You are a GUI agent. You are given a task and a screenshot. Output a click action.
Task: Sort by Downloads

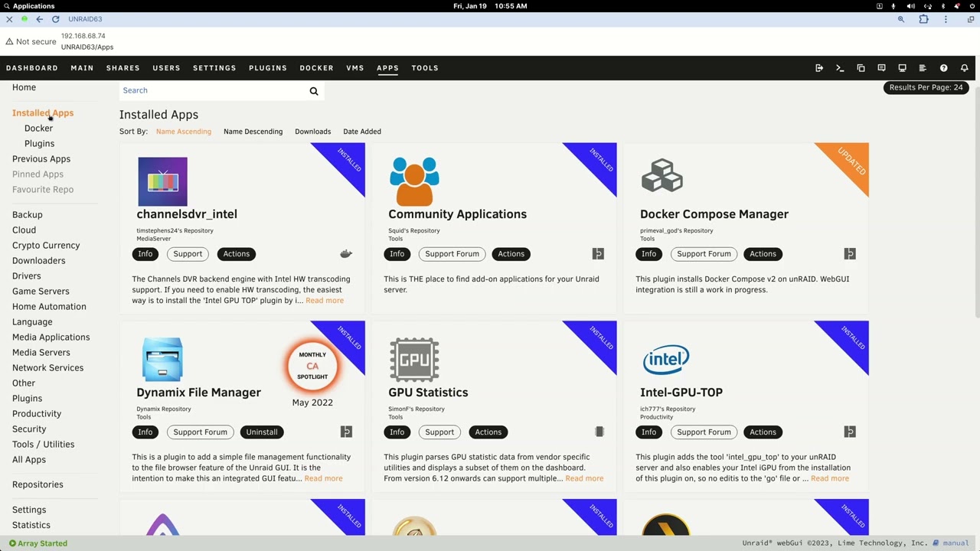[313, 132]
